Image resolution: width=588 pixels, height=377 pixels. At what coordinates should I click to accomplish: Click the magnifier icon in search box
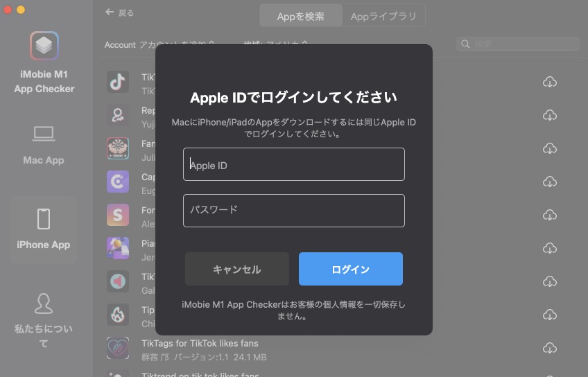(465, 44)
